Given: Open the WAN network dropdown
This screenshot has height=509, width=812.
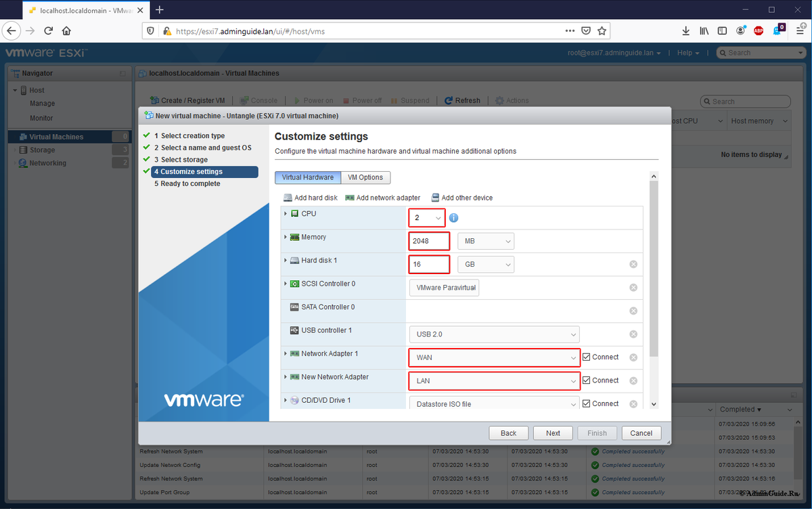Looking at the screenshot, I should click(494, 357).
